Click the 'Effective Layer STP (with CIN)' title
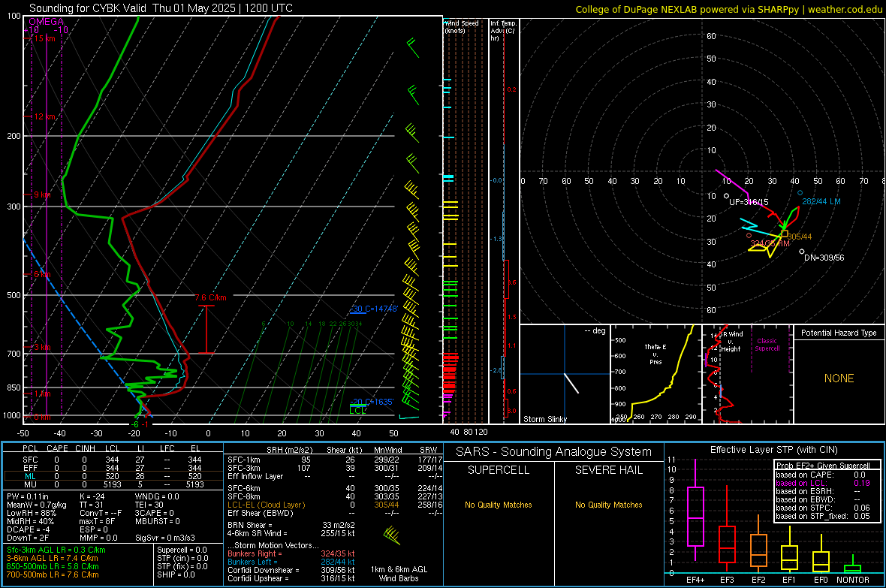The height and width of the screenshot is (588, 886). (773, 450)
